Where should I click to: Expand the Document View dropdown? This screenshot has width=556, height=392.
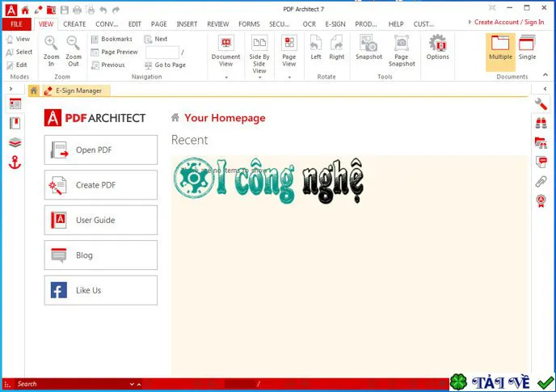226,78
